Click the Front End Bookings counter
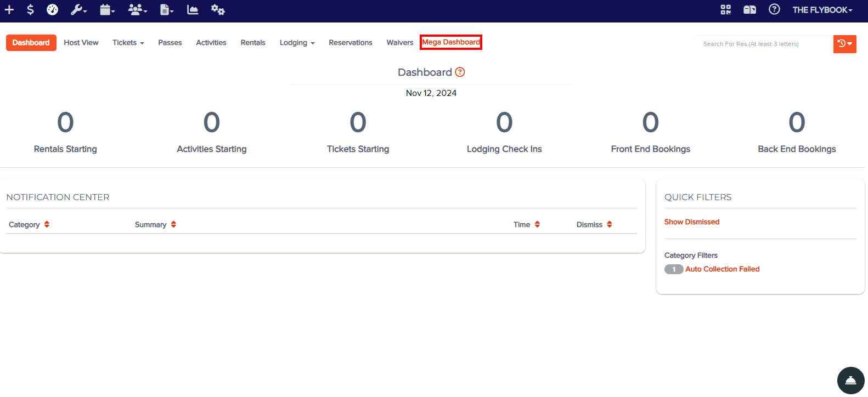This screenshot has height=397, width=868. [651, 132]
